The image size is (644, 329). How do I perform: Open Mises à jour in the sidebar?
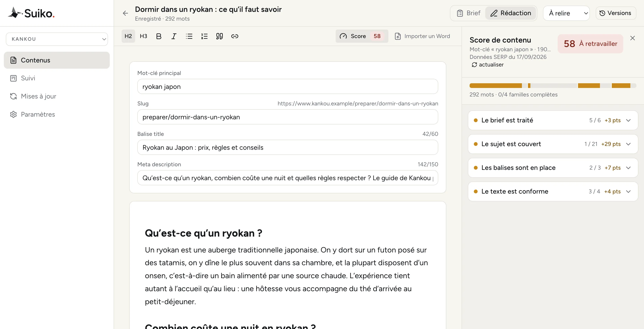tap(57, 96)
